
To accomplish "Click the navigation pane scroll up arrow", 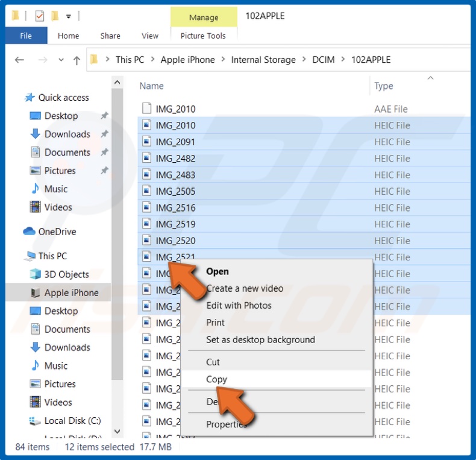I will 117,82.
